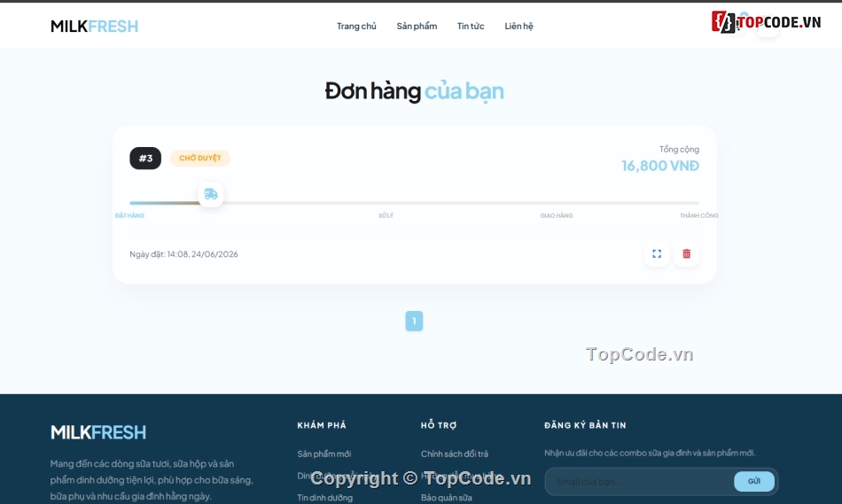This screenshot has height=504, width=842.
Task: Open the Bảo quản sữa footer link
Action: (446, 498)
